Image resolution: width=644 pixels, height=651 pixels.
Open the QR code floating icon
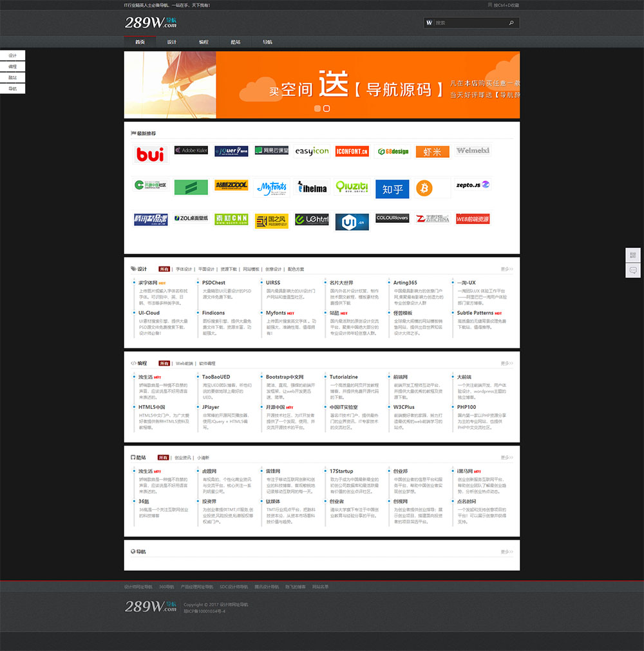coord(633,255)
